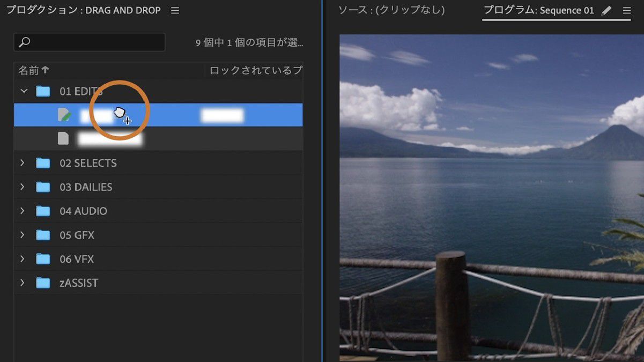Expand the 02 SELECTS folder
This screenshot has height=362, width=644.
[23, 162]
